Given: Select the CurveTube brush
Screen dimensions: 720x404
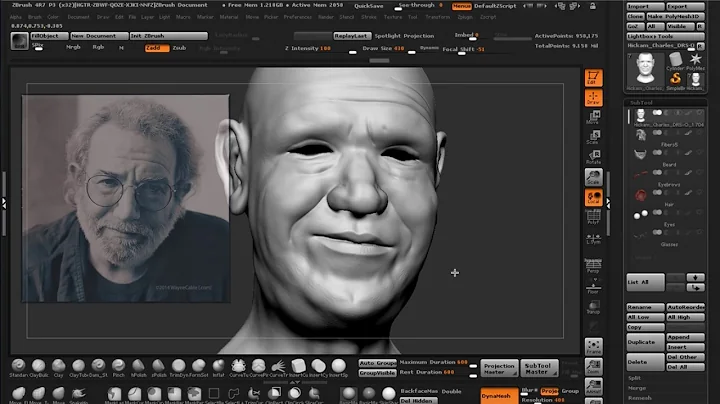Looking at the screenshot, I should click(238, 368).
